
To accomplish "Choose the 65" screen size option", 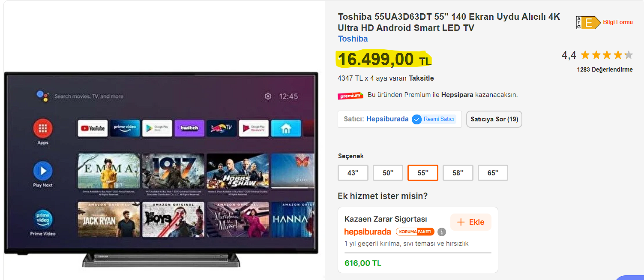I will [493, 173].
